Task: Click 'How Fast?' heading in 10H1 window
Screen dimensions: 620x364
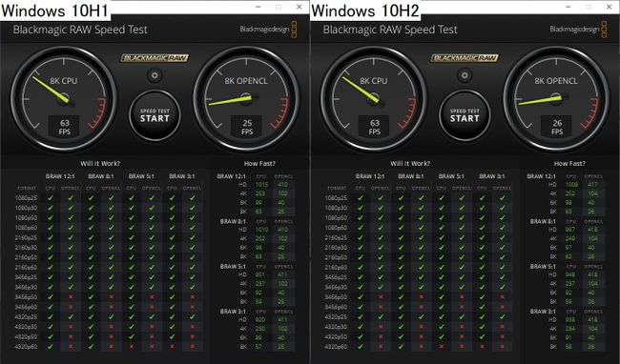Action: coord(259,164)
